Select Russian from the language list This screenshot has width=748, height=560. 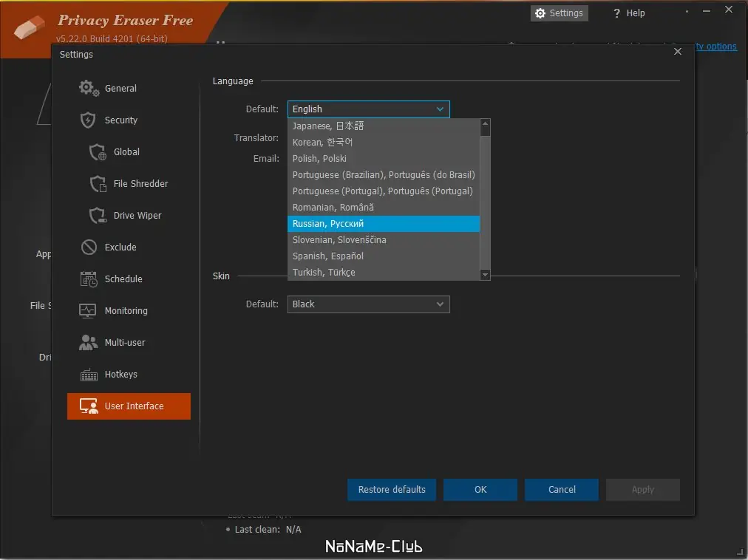click(x=328, y=223)
